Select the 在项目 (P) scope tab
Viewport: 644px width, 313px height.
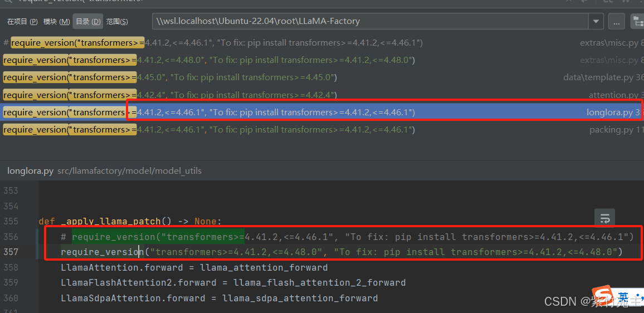pos(22,21)
